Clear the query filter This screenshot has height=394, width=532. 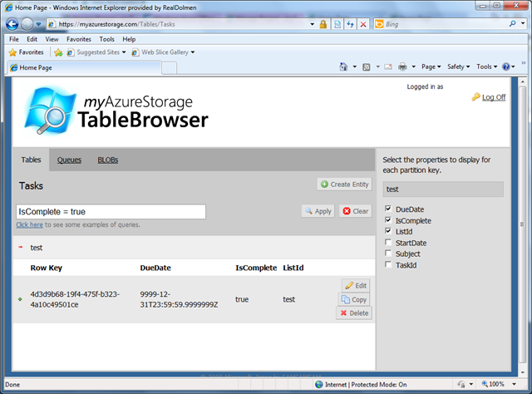tap(356, 211)
